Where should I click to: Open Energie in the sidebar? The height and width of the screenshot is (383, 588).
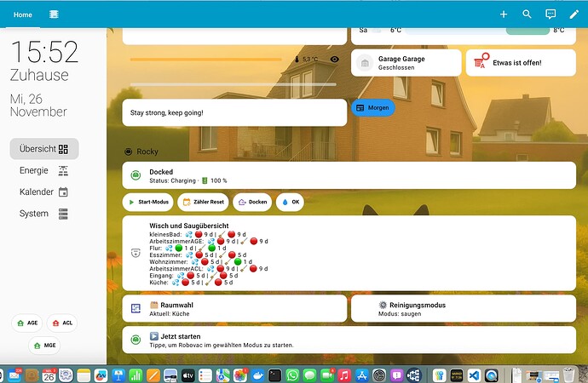pyautogui.click(x=44, y=170)
